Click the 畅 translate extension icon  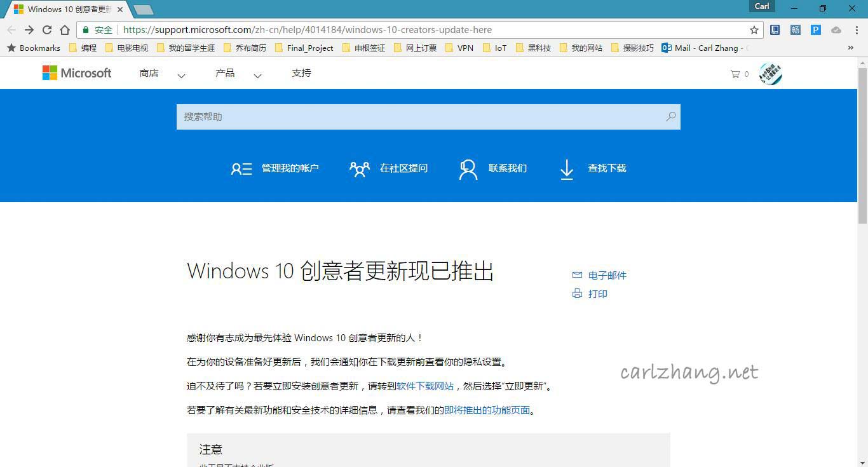tap(795, 29)
